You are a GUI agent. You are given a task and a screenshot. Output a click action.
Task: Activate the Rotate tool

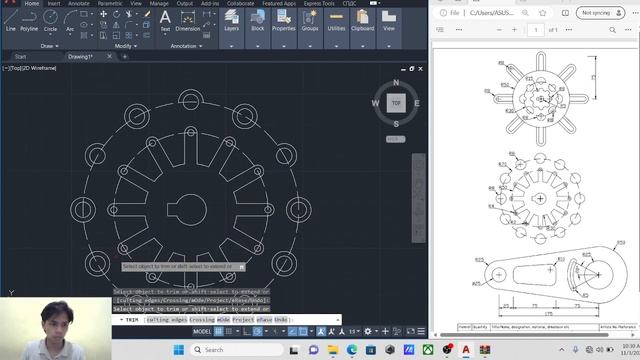(x=116, y=14)
